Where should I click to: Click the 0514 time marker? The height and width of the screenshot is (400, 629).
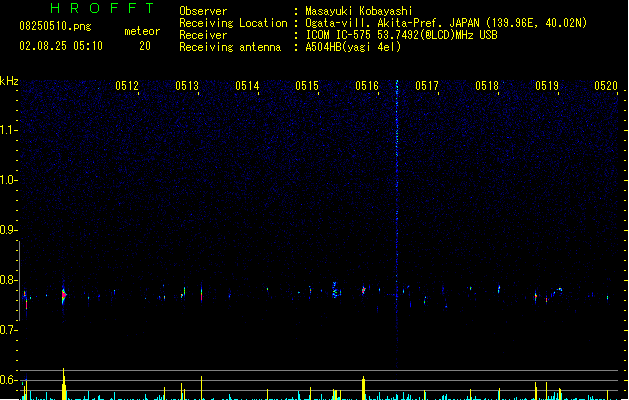247,86
